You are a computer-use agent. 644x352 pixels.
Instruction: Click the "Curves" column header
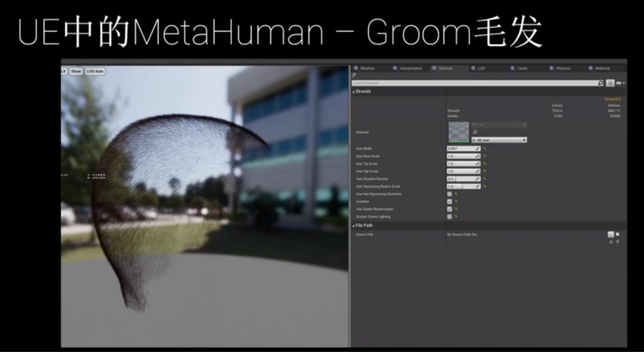click(x=557, y=106)
